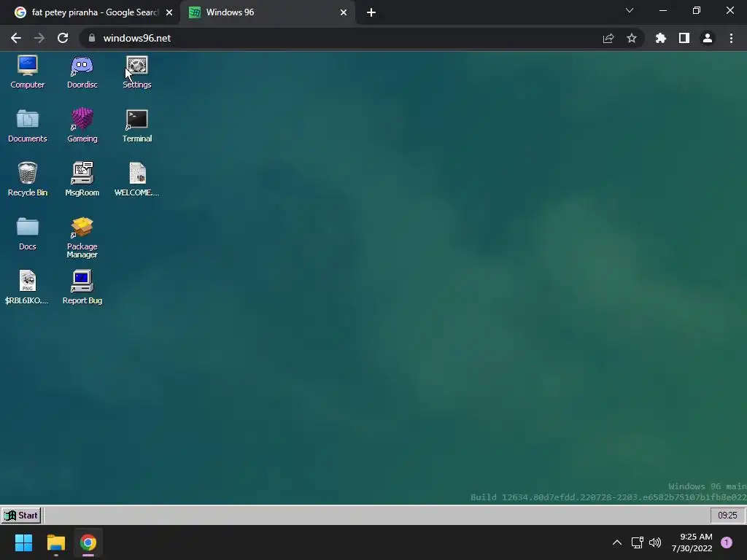Viewport: 747px width, 560px height.
Task: Open the Report Bug shortcut
Action: [82, 287]
